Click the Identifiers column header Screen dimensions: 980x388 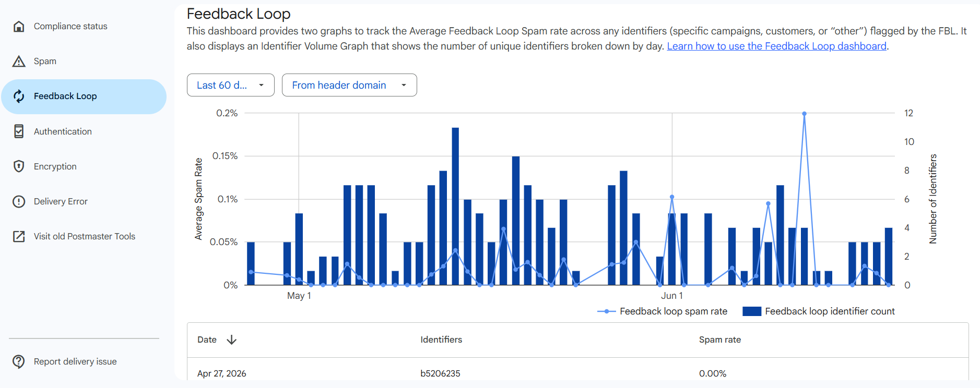click(441, 339)
